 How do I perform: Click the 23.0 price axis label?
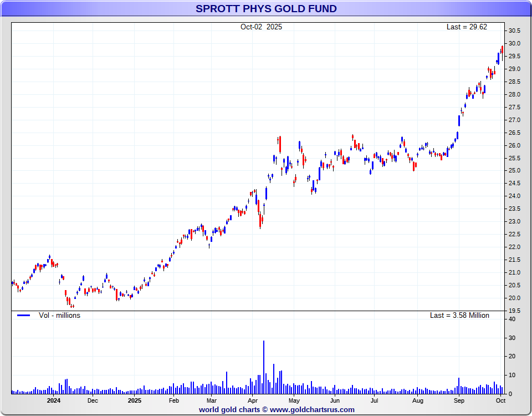[x=514, y=221]
